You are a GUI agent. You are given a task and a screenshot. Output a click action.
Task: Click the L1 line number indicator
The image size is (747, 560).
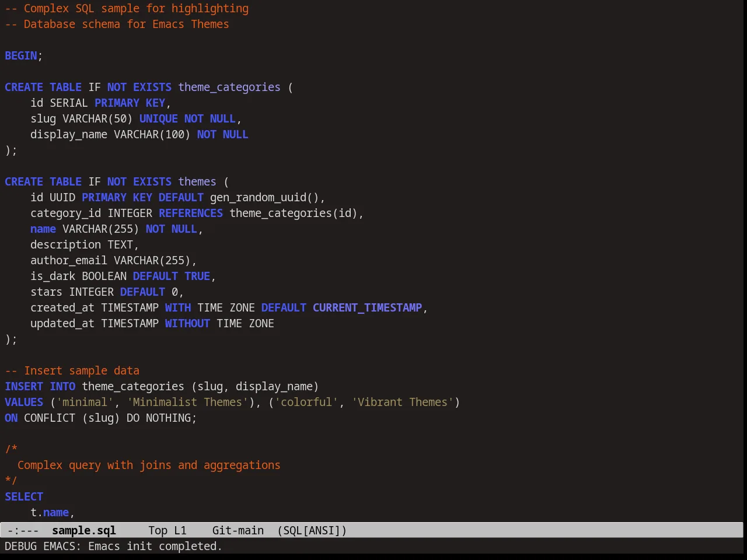(180, 530)
